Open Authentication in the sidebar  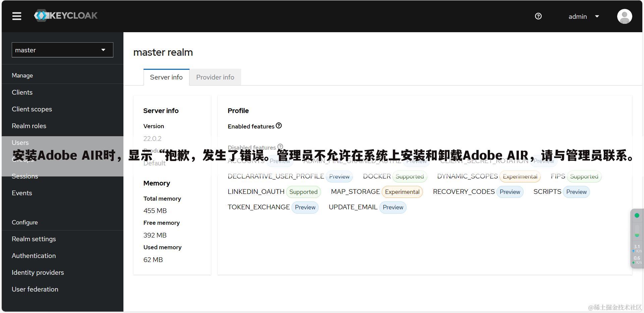point(34,256)
